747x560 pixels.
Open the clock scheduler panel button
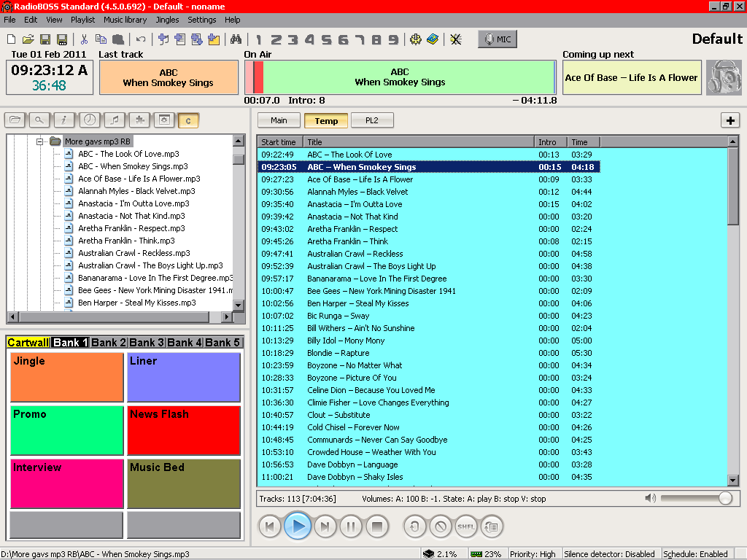click(x=89, y=120)
